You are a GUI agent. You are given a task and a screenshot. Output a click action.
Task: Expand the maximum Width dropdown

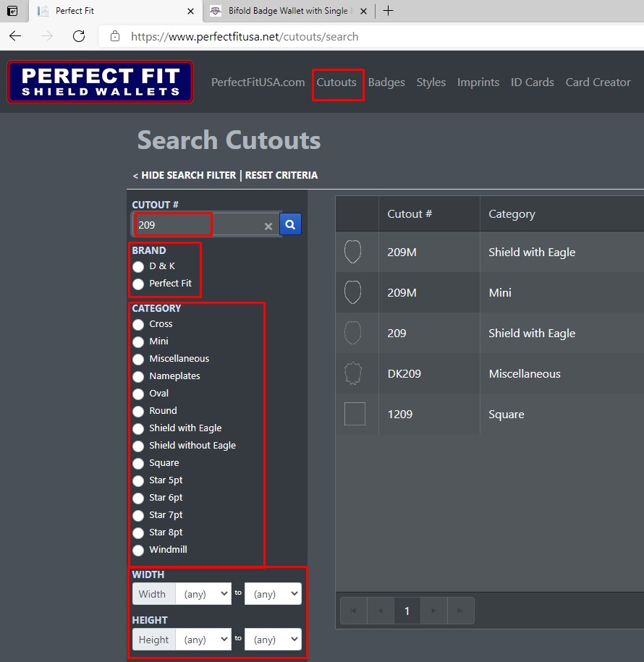(273, 594)
